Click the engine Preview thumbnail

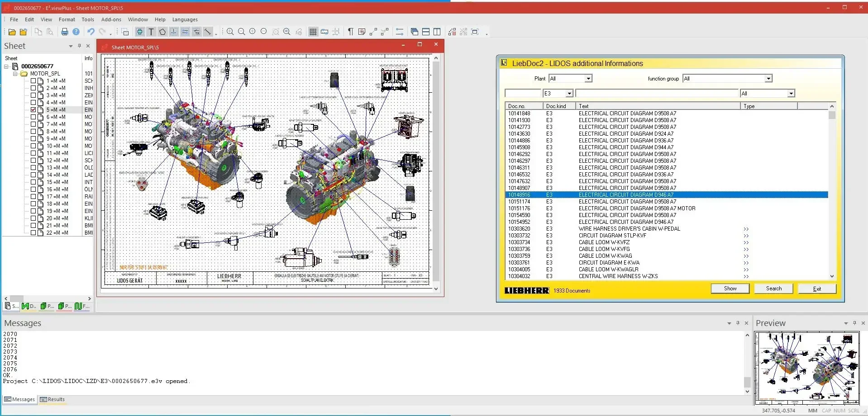[x=806, y=368]
